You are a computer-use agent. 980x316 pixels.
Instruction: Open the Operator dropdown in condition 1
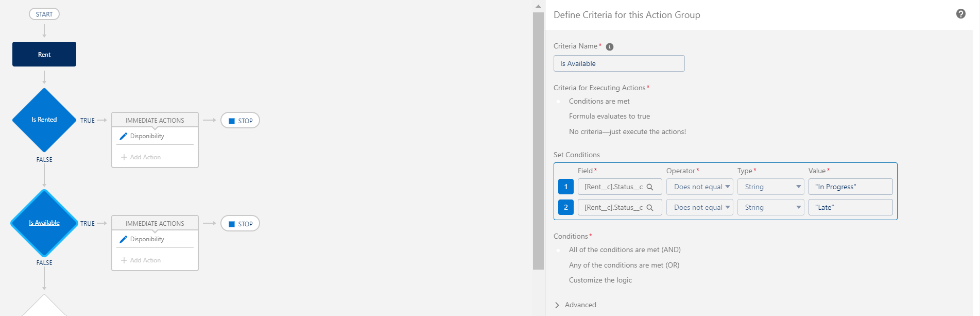point(699,187)
